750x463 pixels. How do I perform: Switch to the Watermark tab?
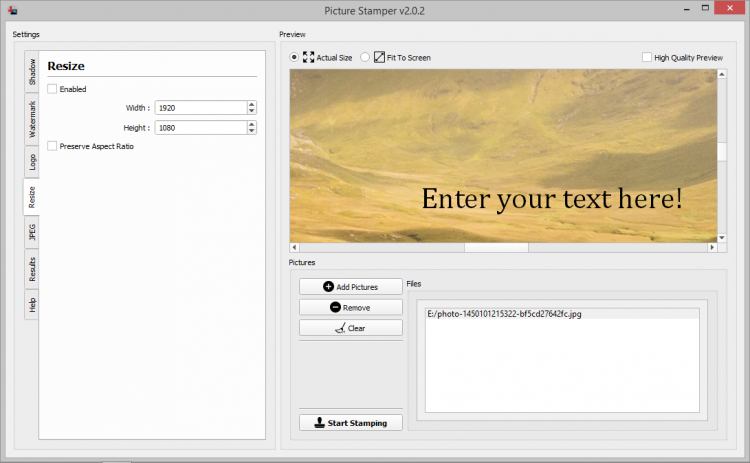click(x=32, y=119)
